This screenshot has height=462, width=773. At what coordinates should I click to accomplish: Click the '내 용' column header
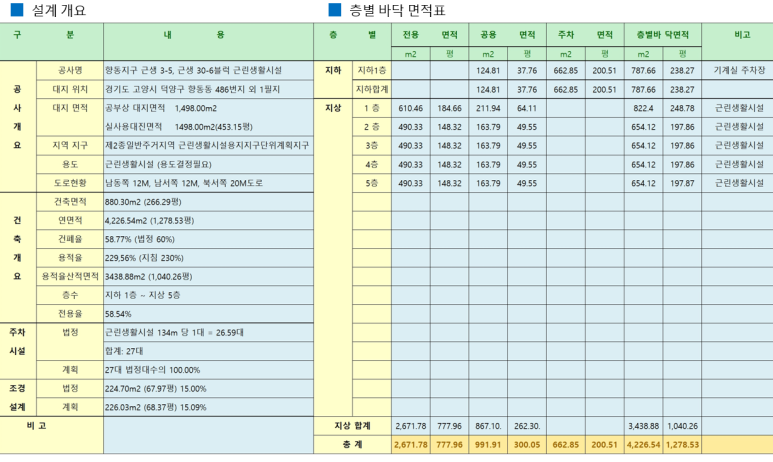click(x=209, y=42)
